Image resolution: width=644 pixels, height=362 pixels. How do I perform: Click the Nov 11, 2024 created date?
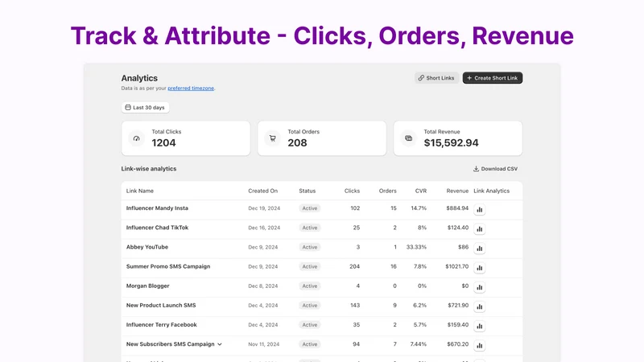point(264,344)
